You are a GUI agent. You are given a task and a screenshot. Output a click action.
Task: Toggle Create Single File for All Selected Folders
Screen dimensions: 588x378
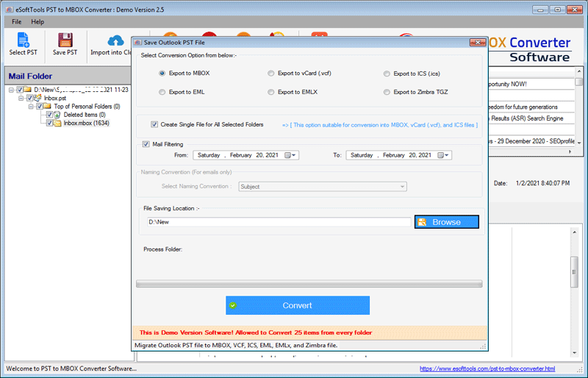point(154,124)
